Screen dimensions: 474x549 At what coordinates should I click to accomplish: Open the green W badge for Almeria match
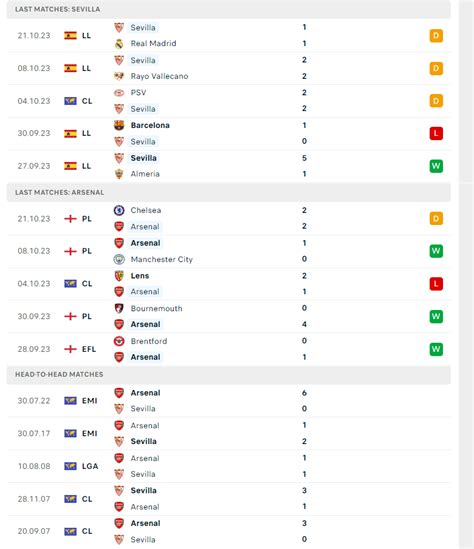click(436, 166)
